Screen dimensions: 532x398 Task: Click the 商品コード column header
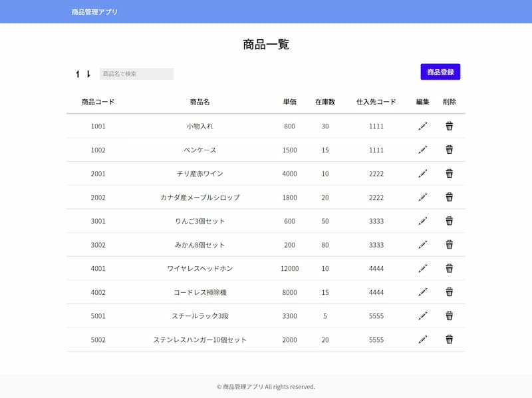98,102
